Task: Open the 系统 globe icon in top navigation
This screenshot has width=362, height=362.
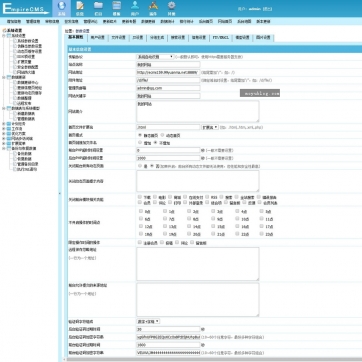Action: click(x=61, y=6)
